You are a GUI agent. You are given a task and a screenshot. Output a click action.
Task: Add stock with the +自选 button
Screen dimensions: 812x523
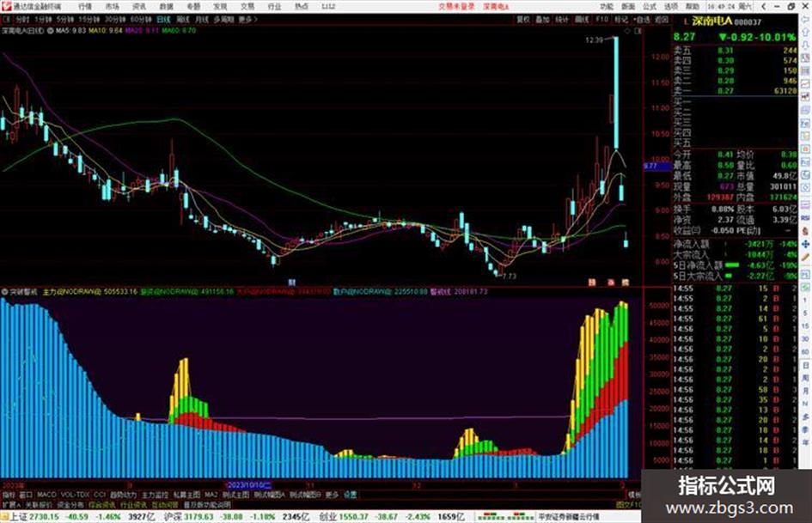pyautogui.click(x=642, y=19)
